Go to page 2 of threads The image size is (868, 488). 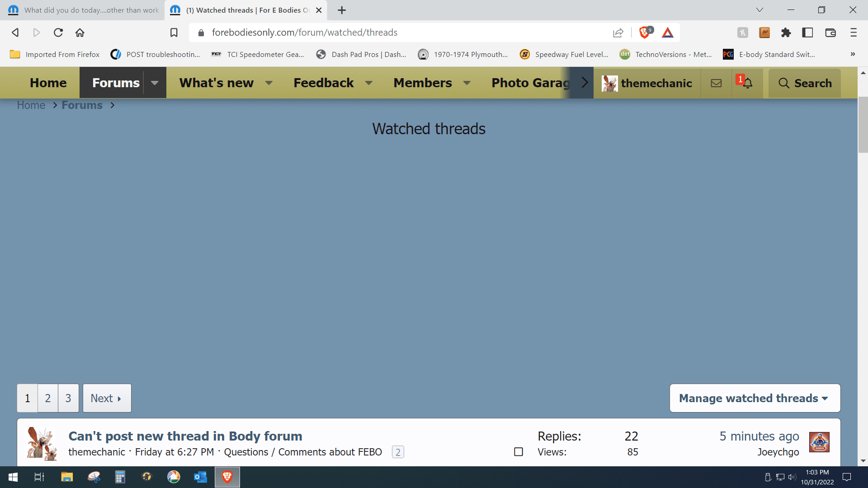click(48, 398)
